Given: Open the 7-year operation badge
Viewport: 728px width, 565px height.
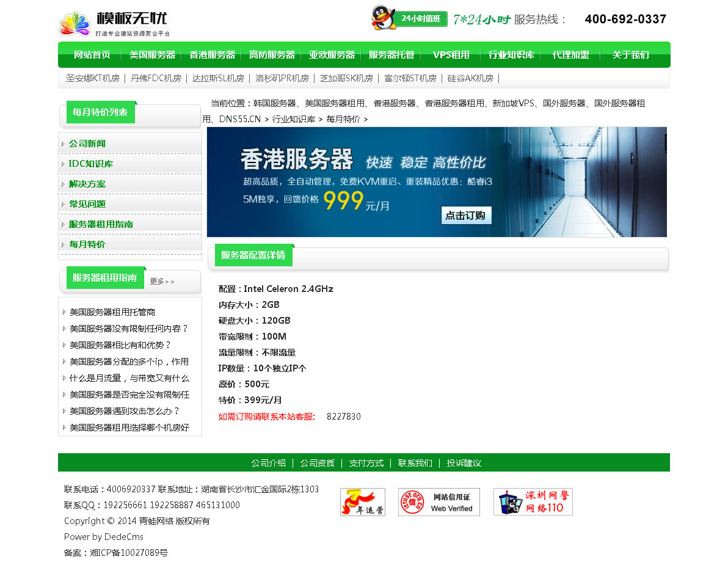Looking at the screenshot, I should click(x=362, y=502).
